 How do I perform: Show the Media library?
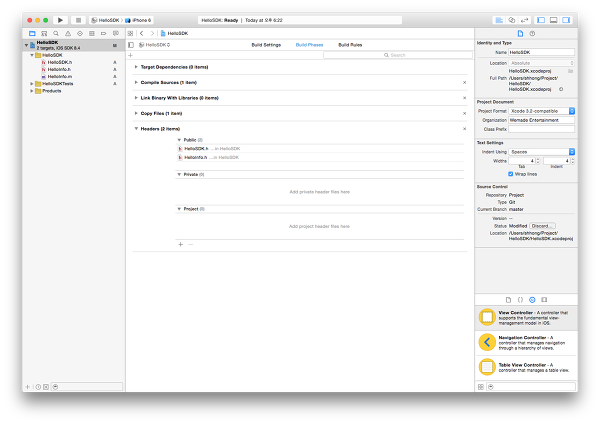pyautogui.click(x=544, y=300)
